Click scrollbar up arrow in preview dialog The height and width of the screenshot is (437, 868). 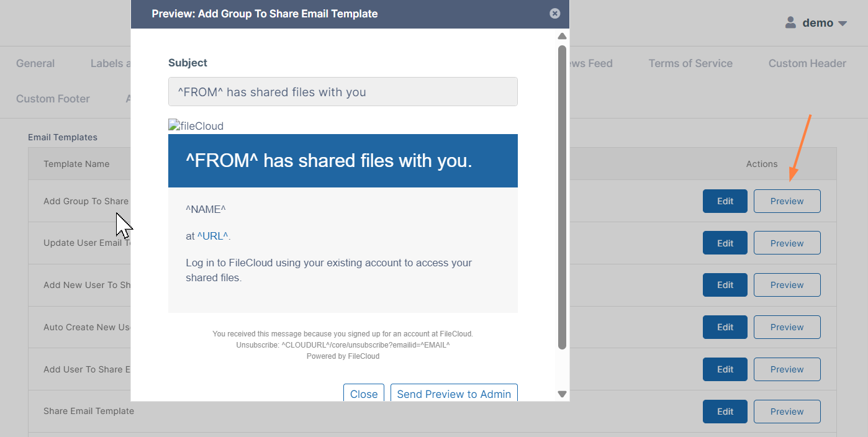pyautogui.click(x=562, y=37)
